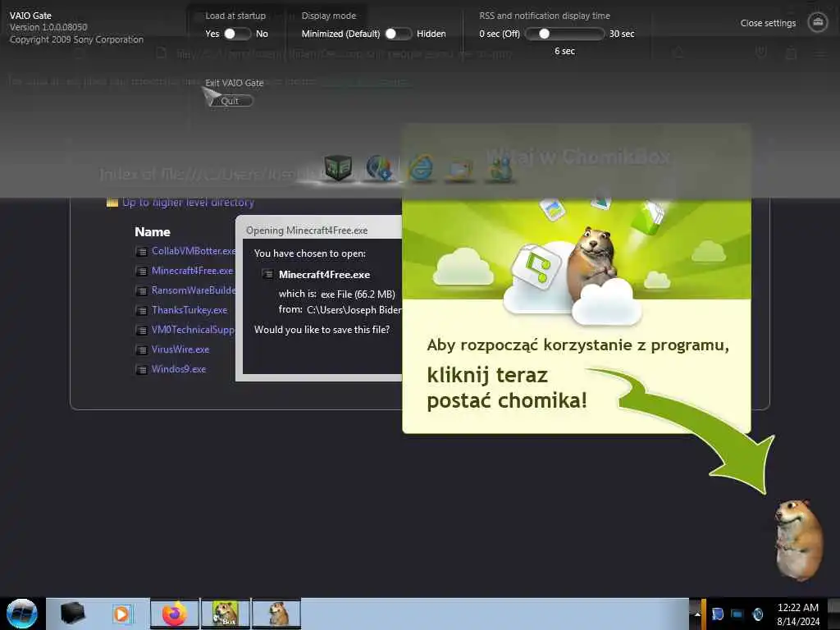Click the Close settings toolbox icon
Screen dimensions: 840x630
tap(818, 22)
